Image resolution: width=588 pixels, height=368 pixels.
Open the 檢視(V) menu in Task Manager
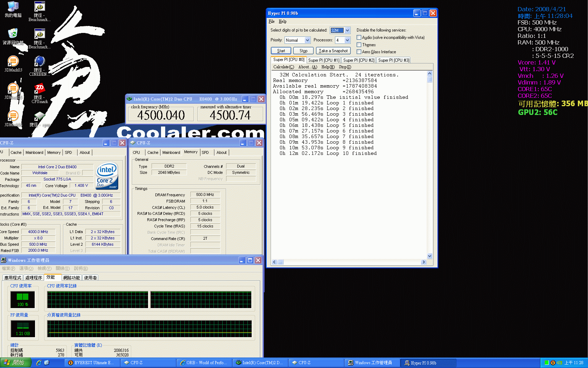point(44,268)
